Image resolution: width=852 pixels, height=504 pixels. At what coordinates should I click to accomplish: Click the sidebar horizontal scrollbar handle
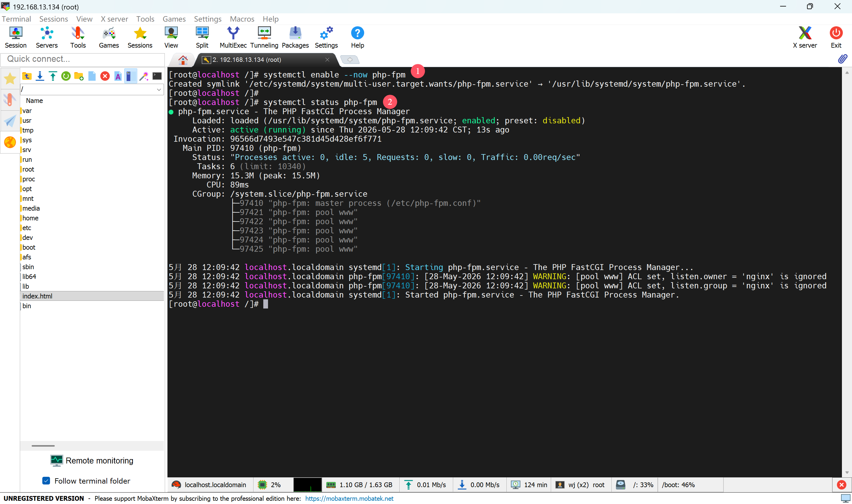pos(43,446)
